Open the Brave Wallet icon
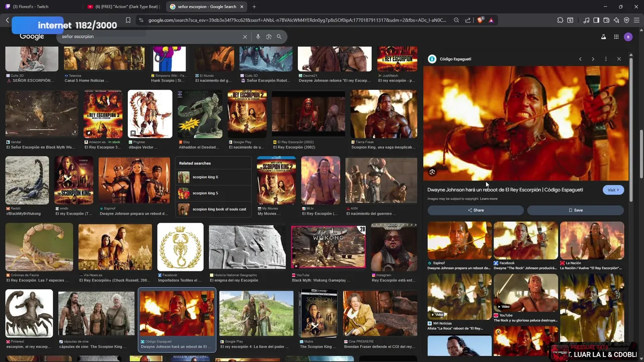 606,20
